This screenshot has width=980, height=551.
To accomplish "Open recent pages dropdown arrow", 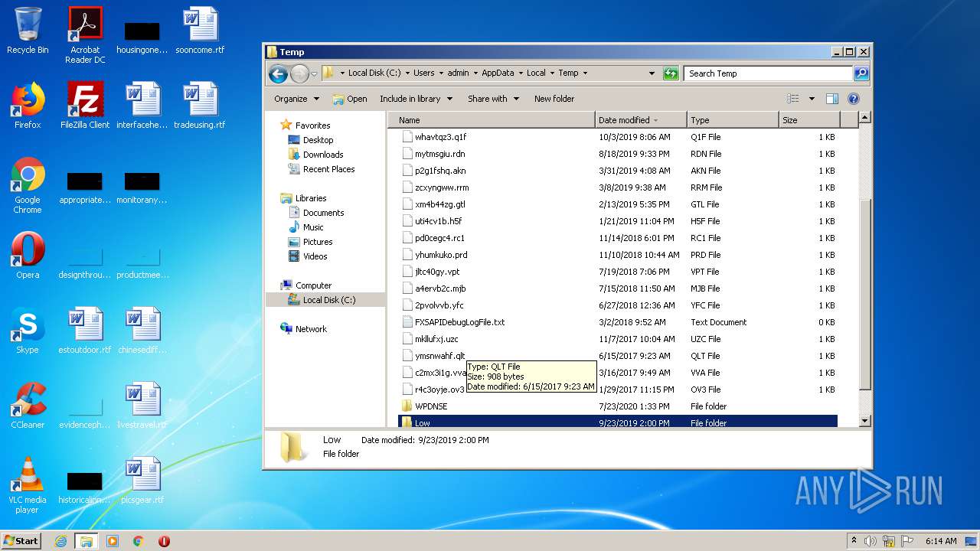I will (314, 74).
